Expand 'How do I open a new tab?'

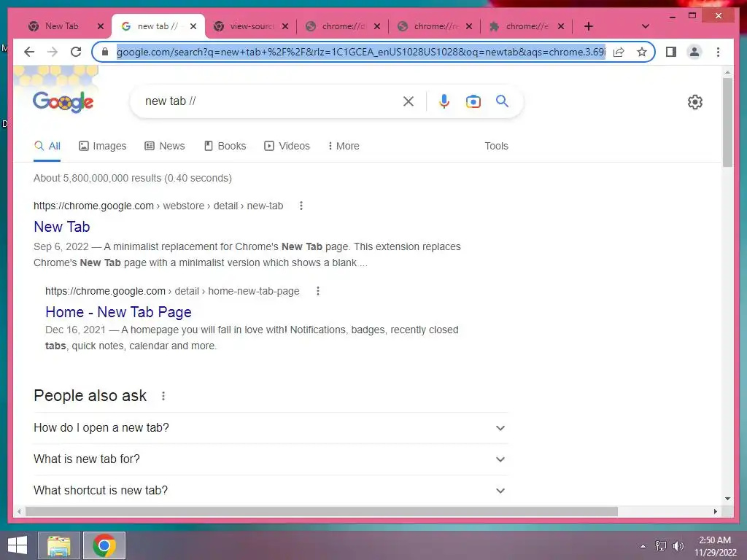tap(271, 427)
